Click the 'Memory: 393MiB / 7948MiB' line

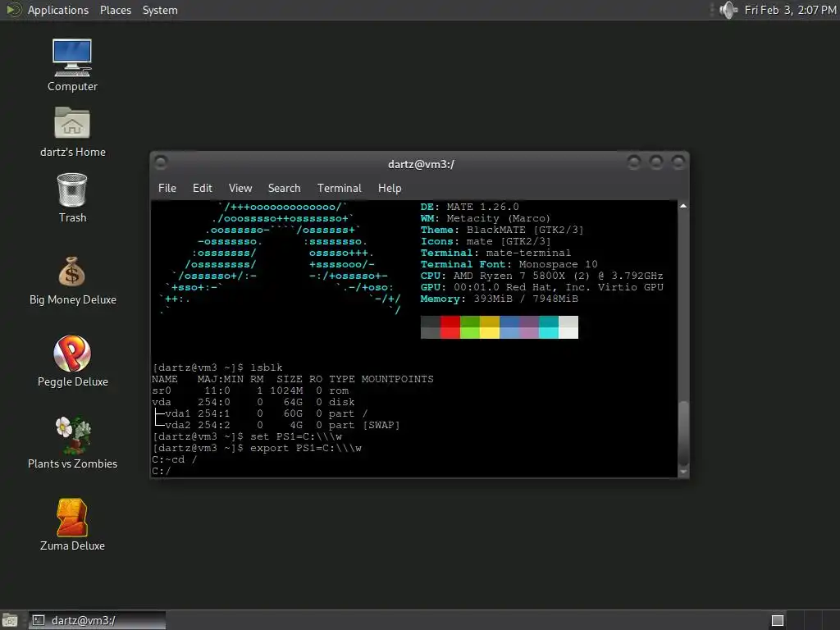coord(500,299)
